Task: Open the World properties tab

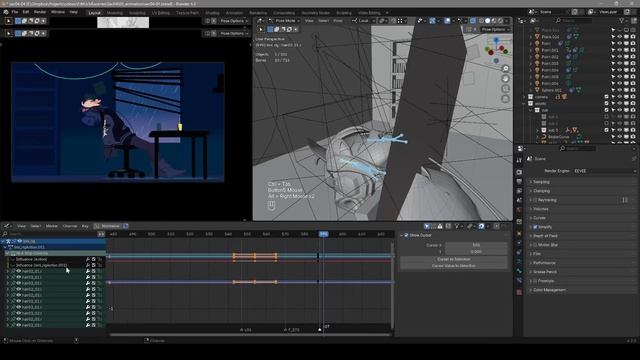Action: (x=519, y=210)
